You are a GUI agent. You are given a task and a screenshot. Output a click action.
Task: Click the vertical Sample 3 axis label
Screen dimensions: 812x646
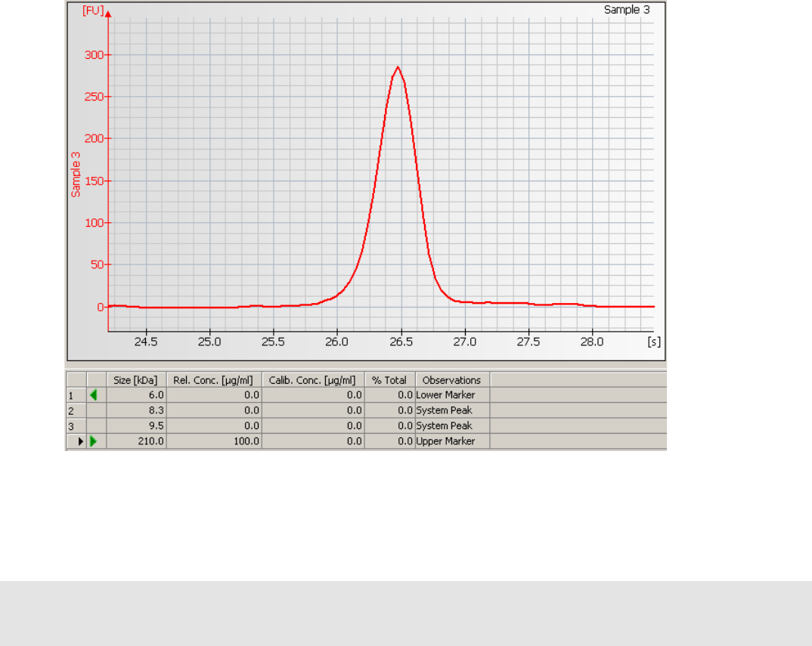76,175
